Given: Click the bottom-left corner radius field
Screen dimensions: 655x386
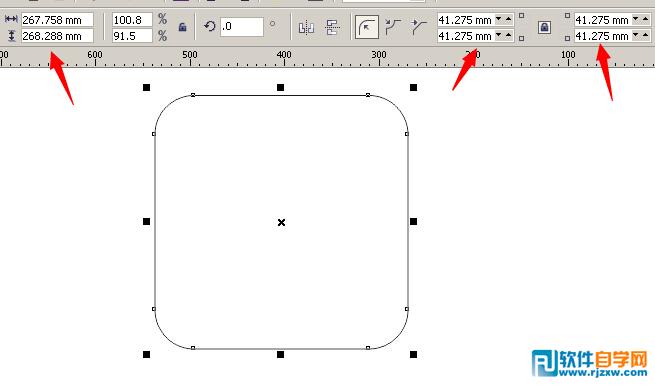Looking at the screenshot, I should coord(465,36).
